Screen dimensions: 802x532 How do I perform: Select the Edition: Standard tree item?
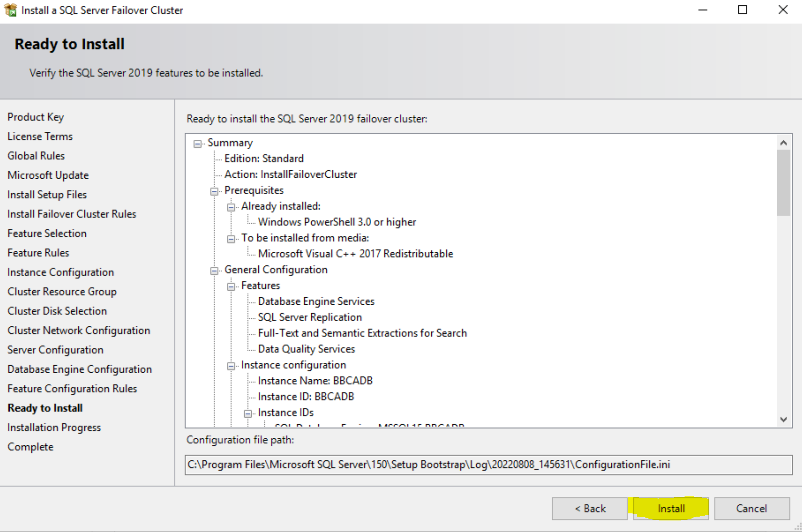(x=264, y=159)
